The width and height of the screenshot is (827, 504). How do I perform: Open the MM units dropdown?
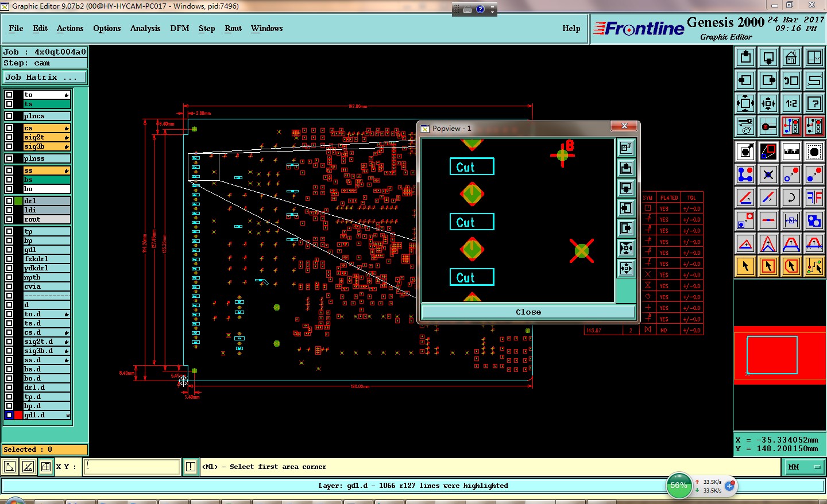click(803, 467)
